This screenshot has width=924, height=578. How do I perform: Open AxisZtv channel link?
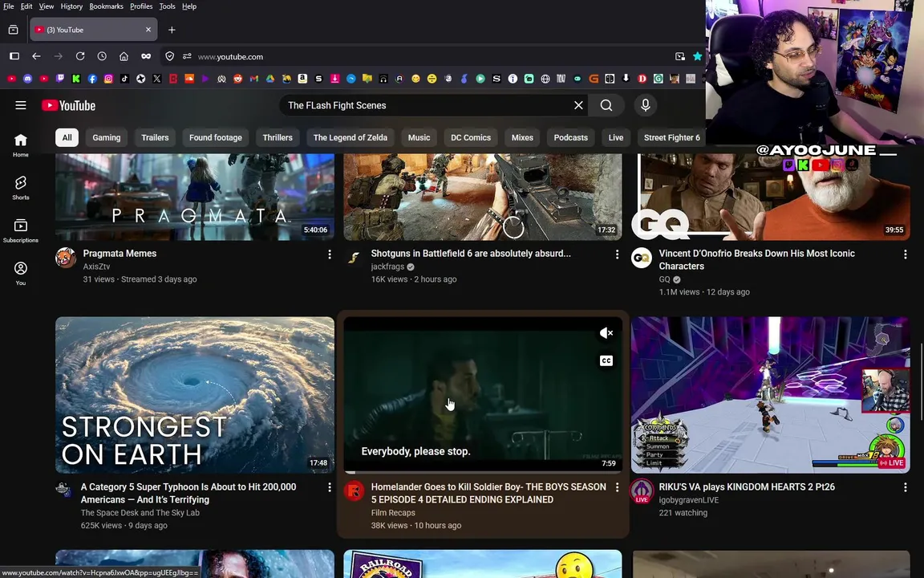click(x=96, y=267)
